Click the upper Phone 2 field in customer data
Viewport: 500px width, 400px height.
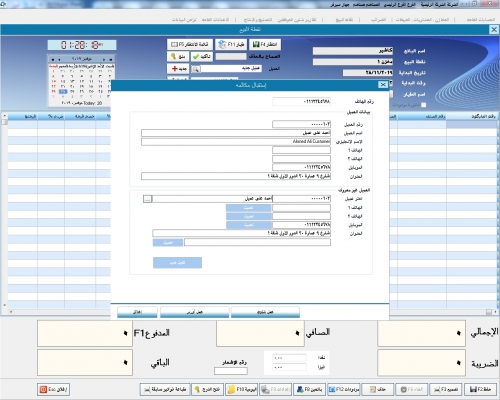301,159
